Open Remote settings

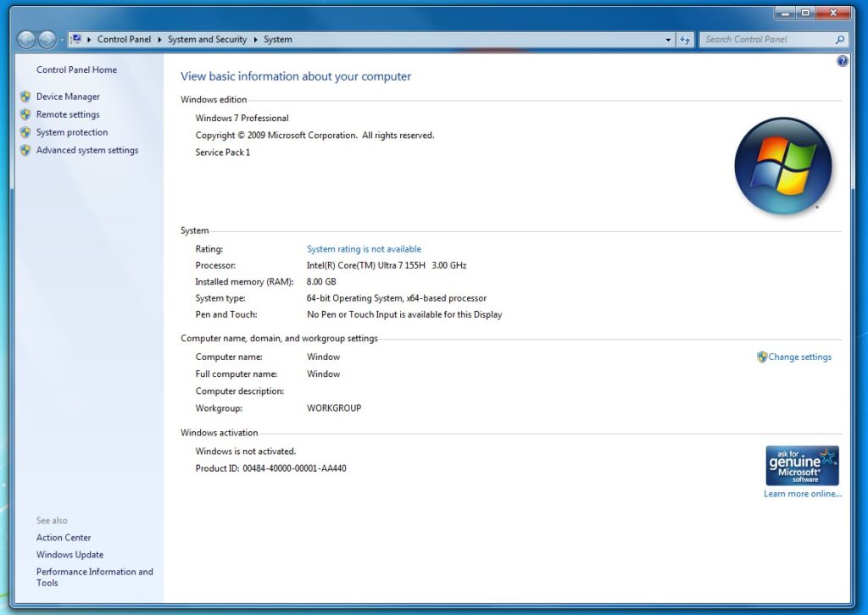(x=68, y=114)
